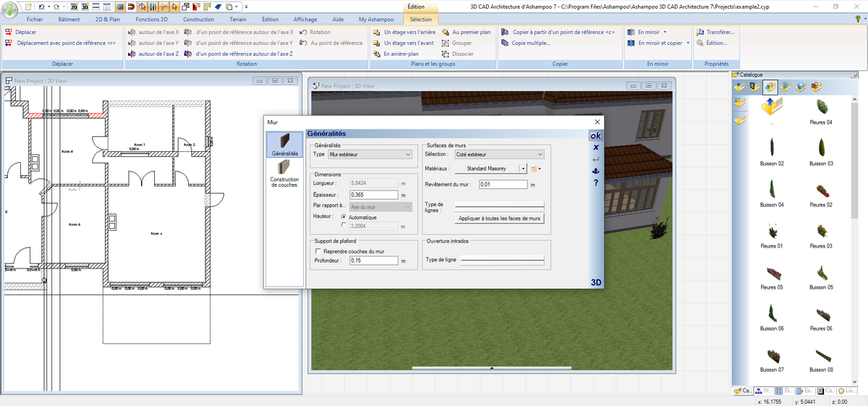Image resolution: width=868 pixels, height=406 pixels.
Task: Click the 3D preview icon in Mur dialog
Action: 596,282
